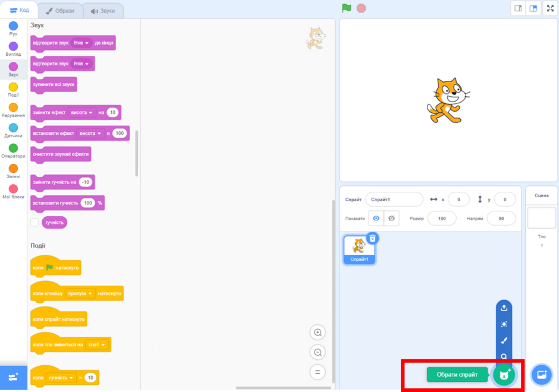Viewport: 559px width, 392px height.
Task: Click the y coordinate field
Action: pyautogui.click(x=505, y=200)
